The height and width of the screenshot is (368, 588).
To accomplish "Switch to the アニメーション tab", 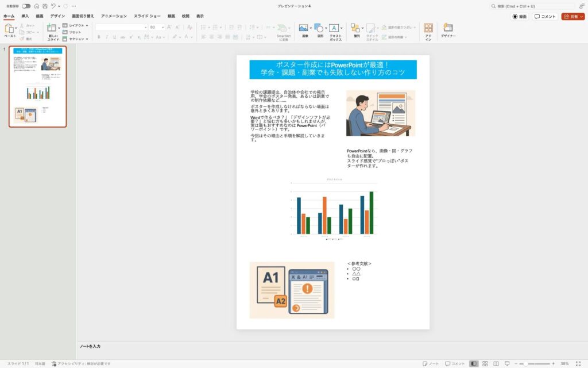I will (114, 16).
